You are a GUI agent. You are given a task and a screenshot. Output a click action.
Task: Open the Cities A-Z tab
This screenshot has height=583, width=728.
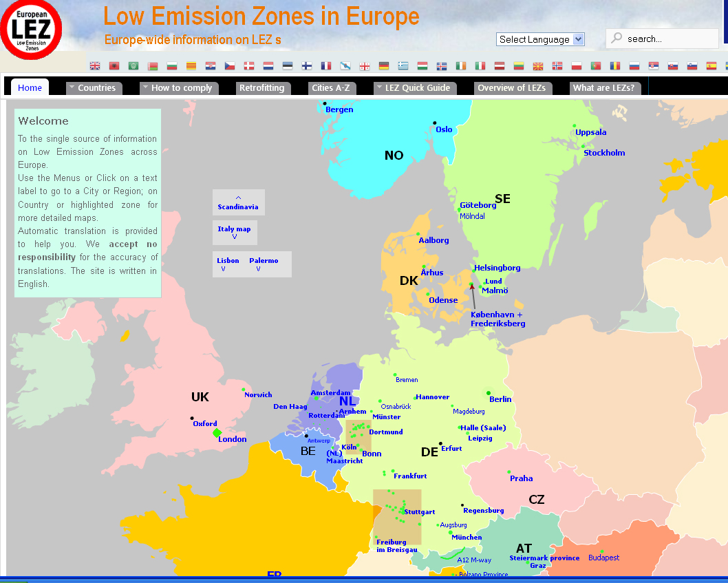(x=330, y=88)
